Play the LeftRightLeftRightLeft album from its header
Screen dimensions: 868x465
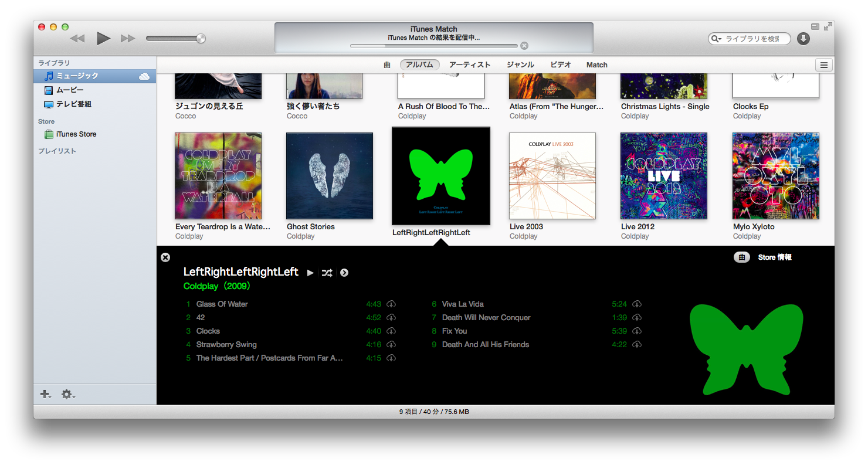pos(310,273)
